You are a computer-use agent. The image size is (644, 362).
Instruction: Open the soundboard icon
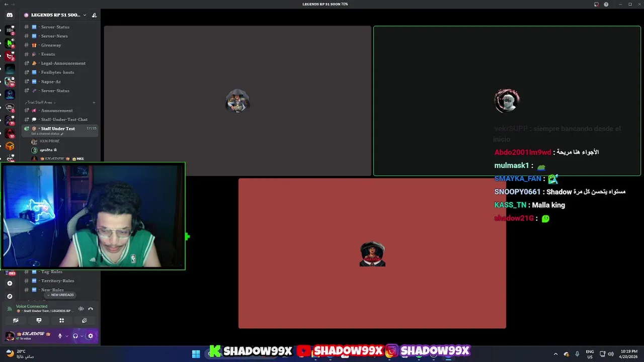point(85,320)
